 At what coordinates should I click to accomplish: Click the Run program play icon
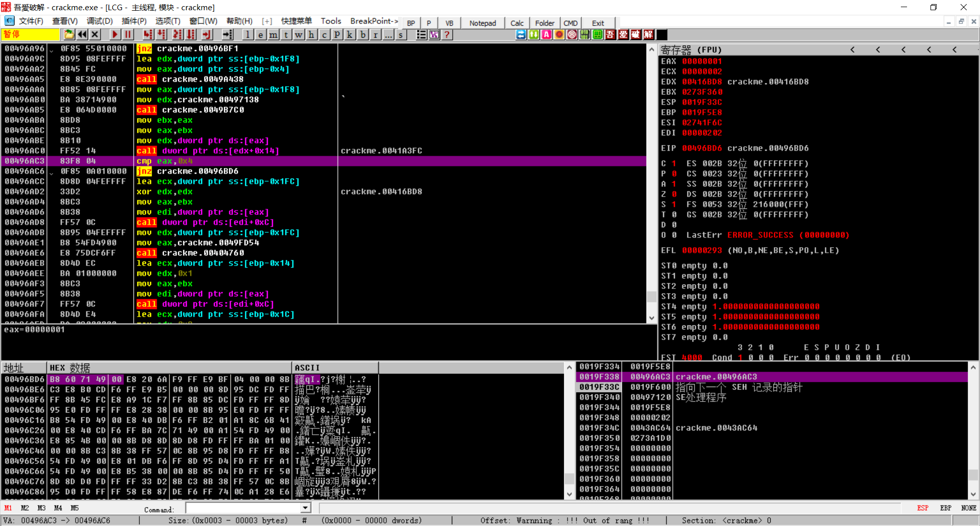115,35
